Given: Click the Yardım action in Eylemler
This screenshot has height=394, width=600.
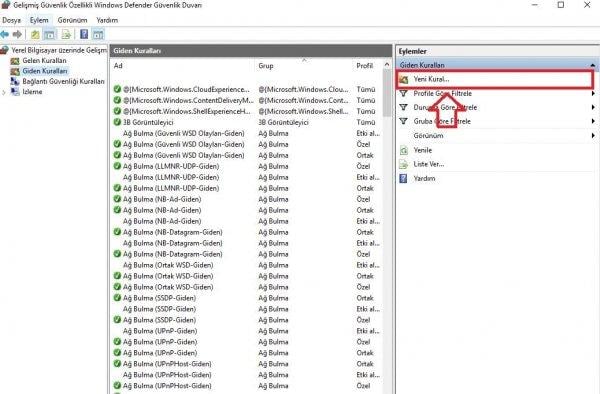Looking at the screenshot, I should [x=424, y=179].
